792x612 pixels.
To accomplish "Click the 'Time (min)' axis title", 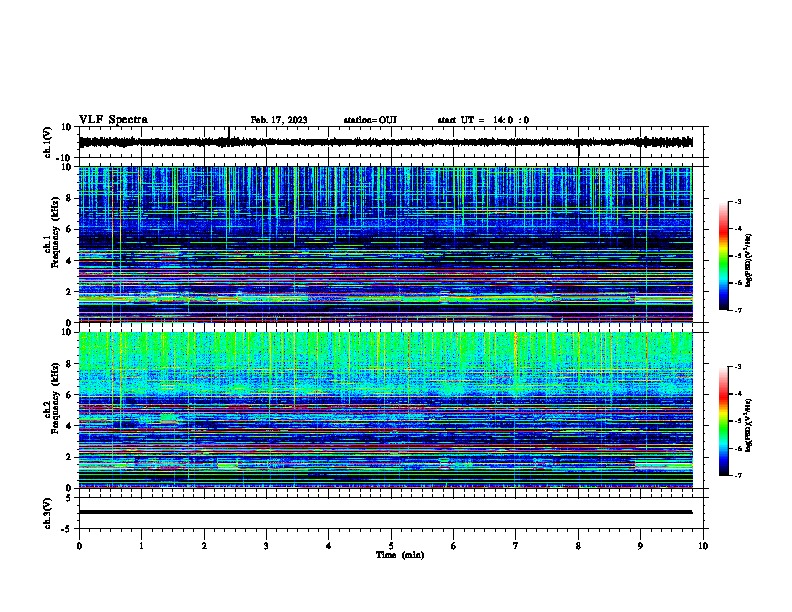I will point(400,555).
